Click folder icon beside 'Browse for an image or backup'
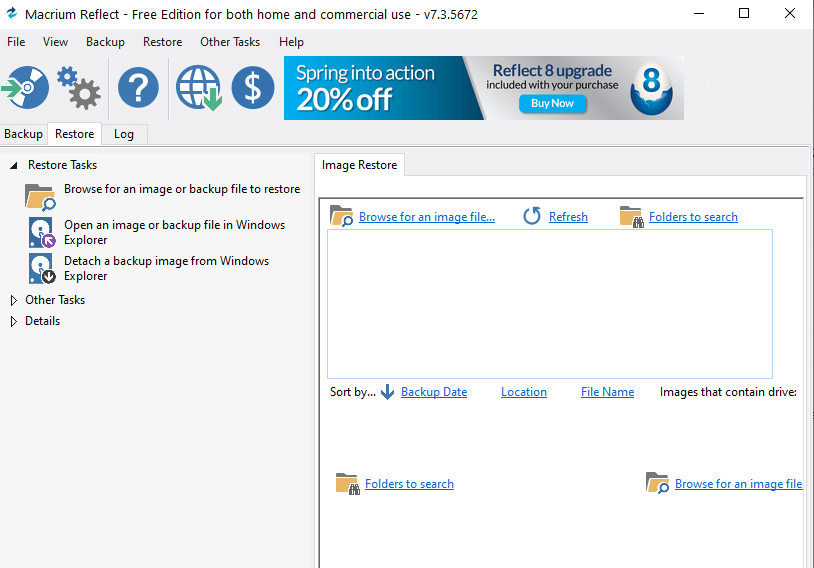This screenshot has height=568, width=814. click(40, 197)
